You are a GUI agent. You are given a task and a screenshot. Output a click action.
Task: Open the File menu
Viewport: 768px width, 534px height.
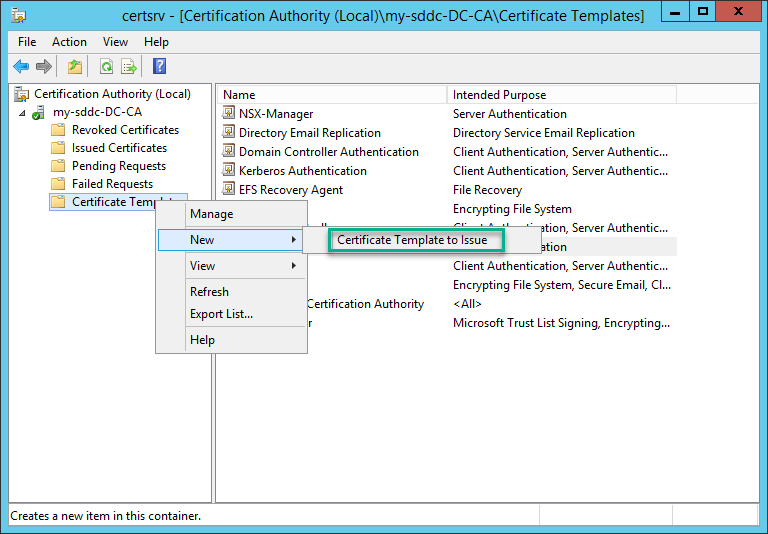[x=27, y=42]
